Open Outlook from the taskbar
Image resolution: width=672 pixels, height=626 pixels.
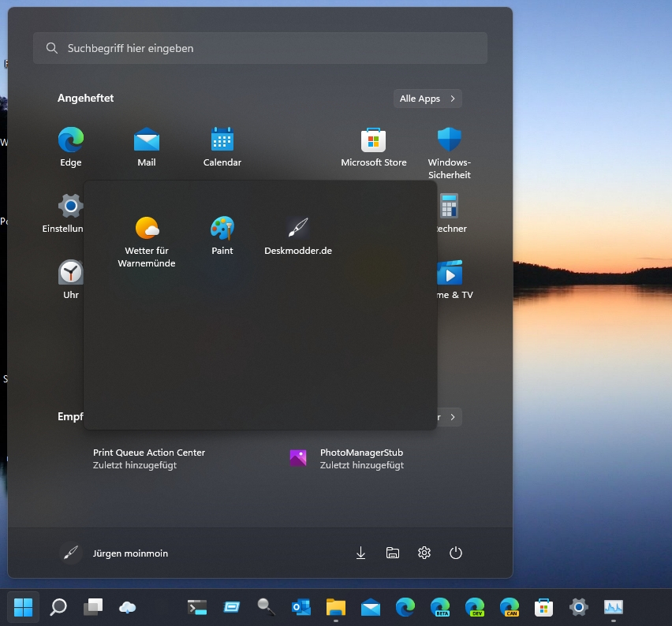[x=301, y=607]
